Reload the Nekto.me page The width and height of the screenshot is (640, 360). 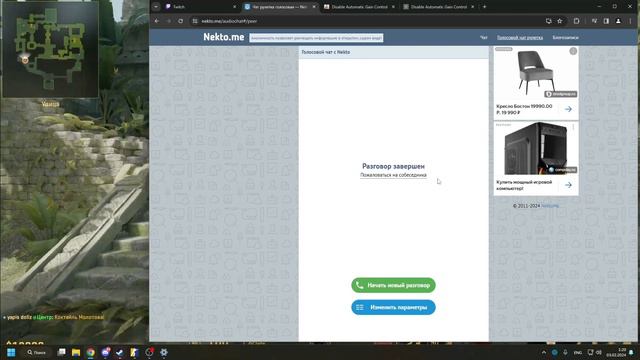[180, 21]
